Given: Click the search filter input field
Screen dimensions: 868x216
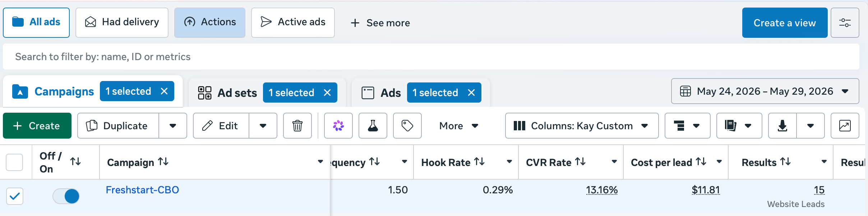Looking at the screenshot, I should (x=431, y=57).
